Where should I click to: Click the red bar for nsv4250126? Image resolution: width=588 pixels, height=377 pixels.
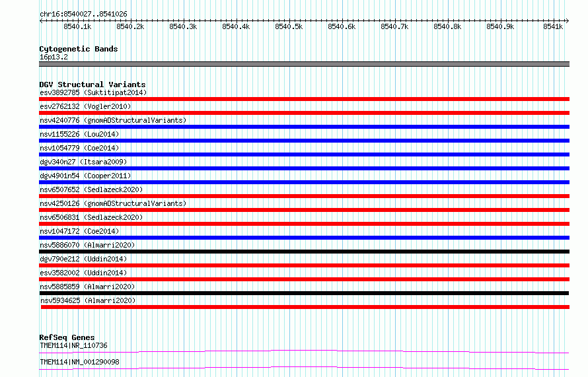coord(304,210)
